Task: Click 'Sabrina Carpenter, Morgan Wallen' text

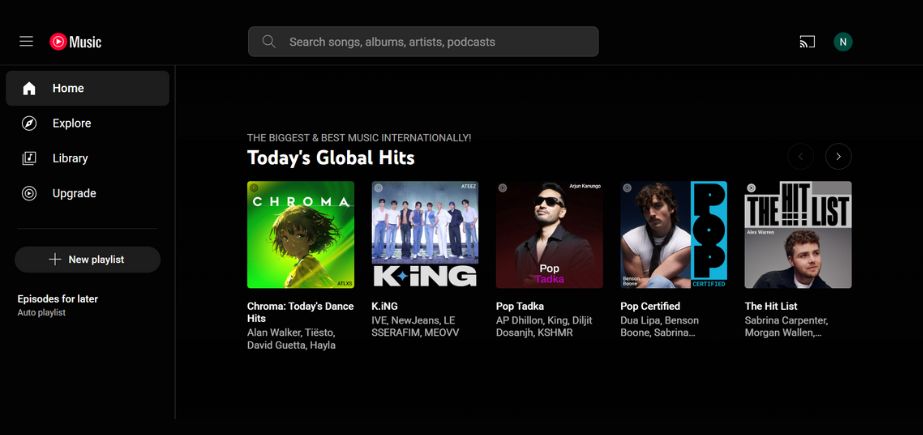Action: (x=786, y=327)
